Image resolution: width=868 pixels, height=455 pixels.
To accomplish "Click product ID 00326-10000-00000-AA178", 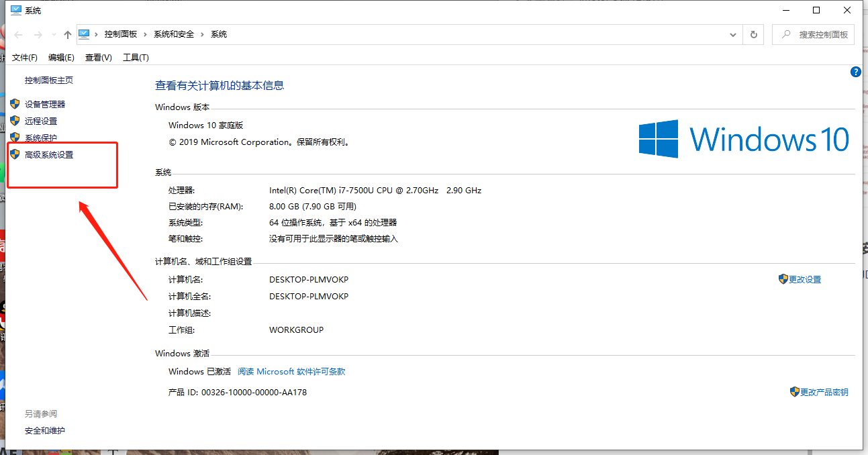I will [x=254, y=392].
